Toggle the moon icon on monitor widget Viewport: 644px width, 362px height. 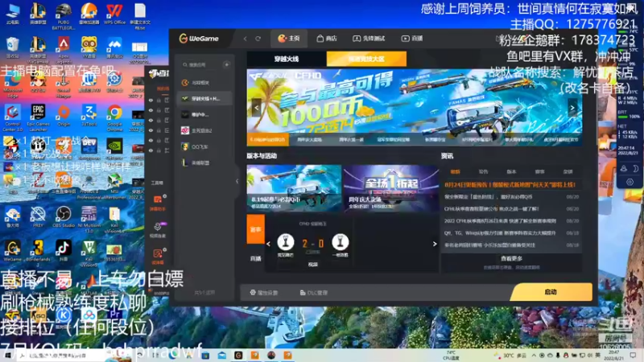[635, 168]
